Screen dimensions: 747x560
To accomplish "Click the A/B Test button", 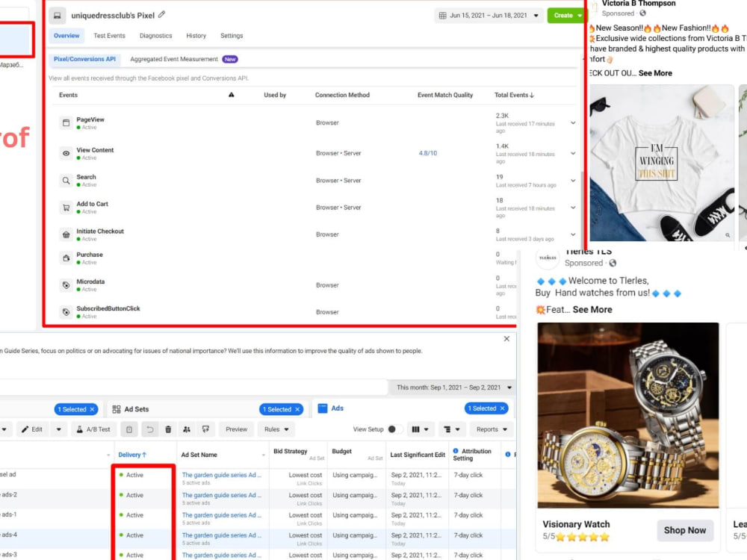I will pyautogui.click(x=94, y=429).
